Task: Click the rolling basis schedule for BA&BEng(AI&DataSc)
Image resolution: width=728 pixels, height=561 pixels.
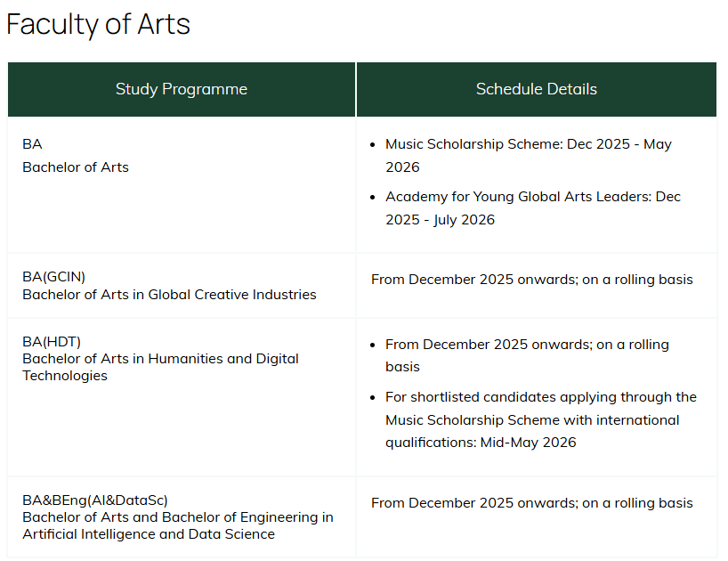Action: tap(531, 503)
